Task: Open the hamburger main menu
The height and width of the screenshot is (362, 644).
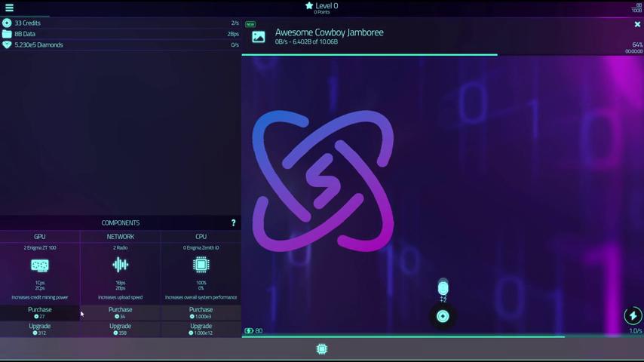Action: 9,8
